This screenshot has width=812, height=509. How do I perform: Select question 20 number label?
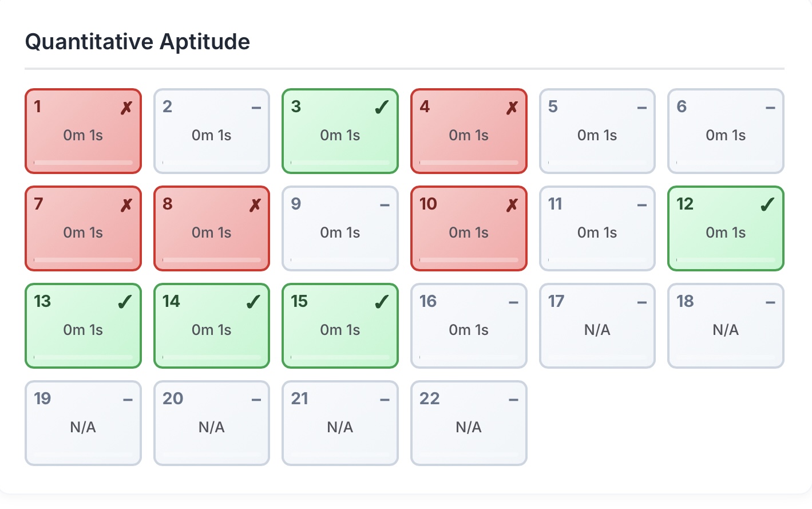[173, 398]
